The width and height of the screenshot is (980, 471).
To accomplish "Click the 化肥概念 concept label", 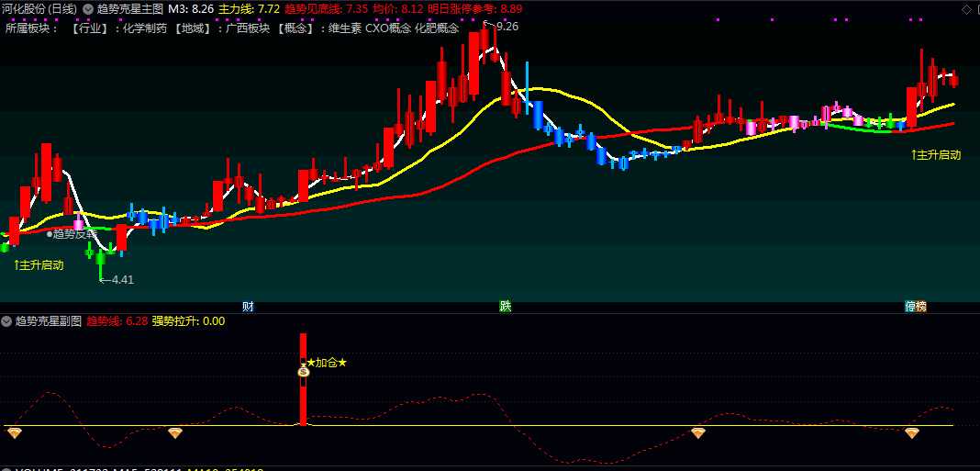I will pyautogui.click(x=436, y=28).
